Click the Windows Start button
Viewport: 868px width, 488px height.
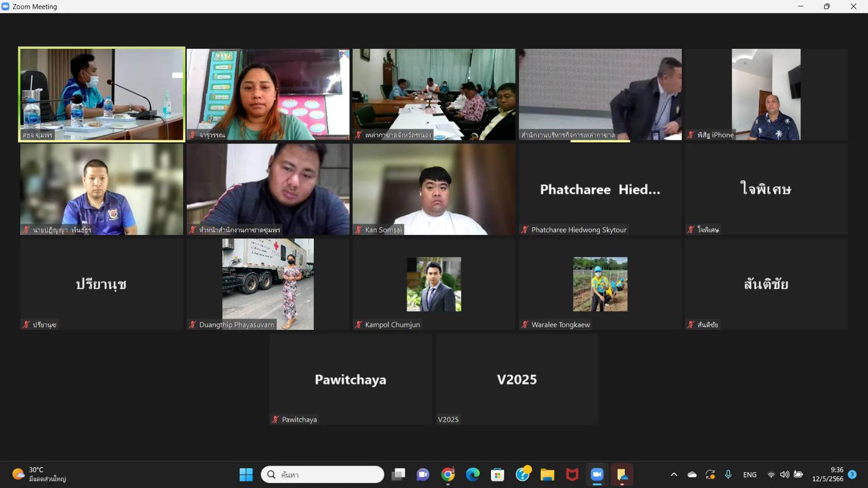point(246,474)
